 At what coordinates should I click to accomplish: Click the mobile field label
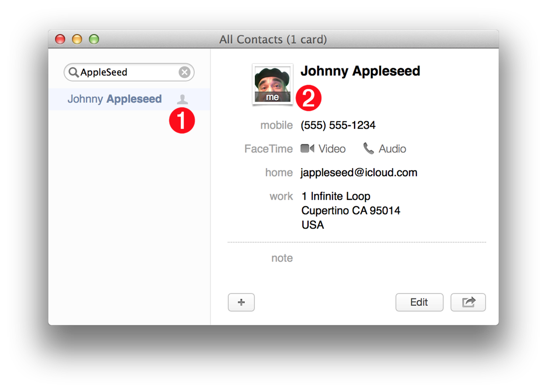pyautogui.click(x=276, y=125)
